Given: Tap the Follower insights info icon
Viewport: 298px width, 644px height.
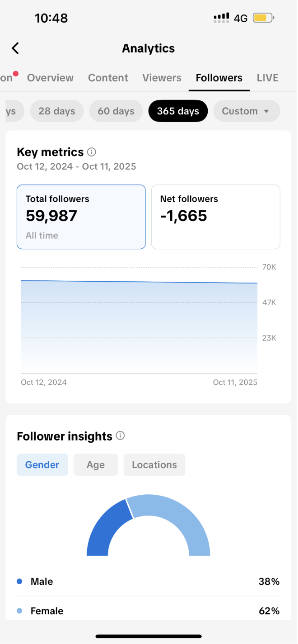Looking at the screenshot, I should pyautogui.click(x=120, y=436).
